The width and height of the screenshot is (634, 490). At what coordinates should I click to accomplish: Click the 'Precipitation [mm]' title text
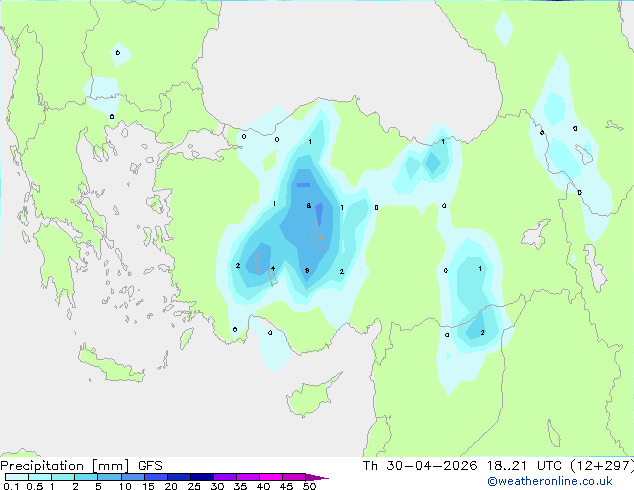coord(65,466)
